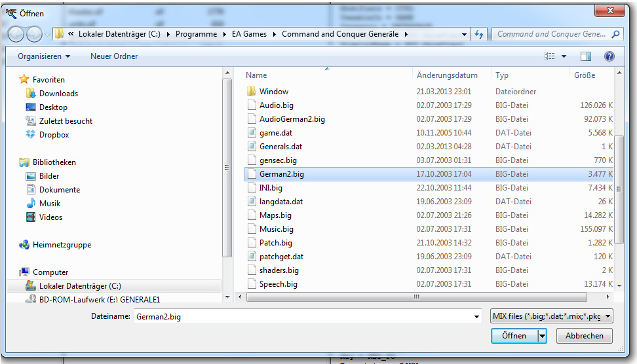Open recent locations dropdown next to Forward
This screenshot has width=637, height=364.
pos(48,35)
